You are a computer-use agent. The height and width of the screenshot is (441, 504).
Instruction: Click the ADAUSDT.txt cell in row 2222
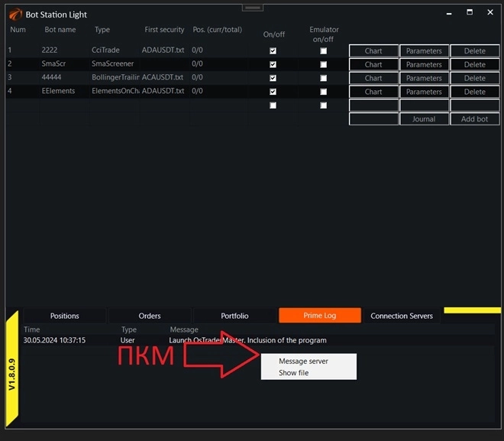pyautogui.click(x=165, y=50)
